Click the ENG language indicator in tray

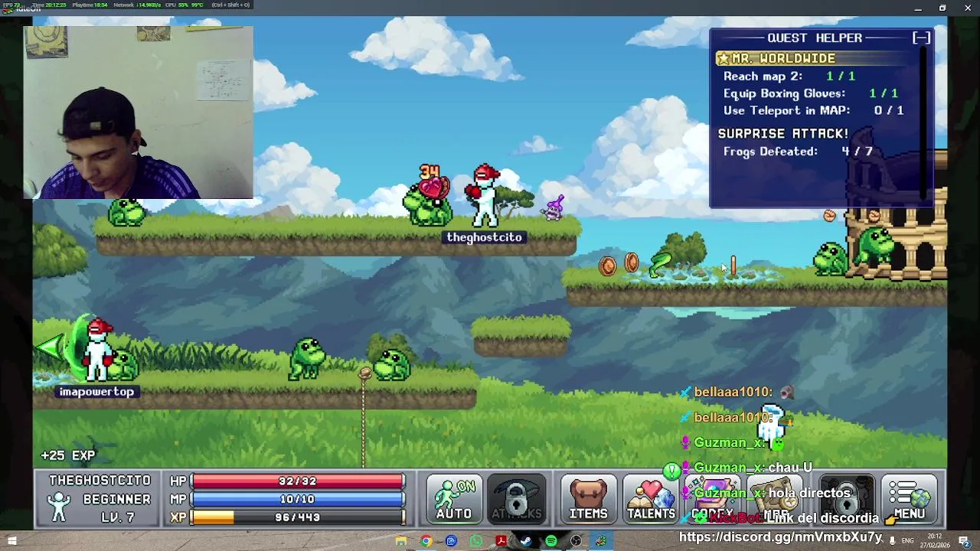coord(909,541)
